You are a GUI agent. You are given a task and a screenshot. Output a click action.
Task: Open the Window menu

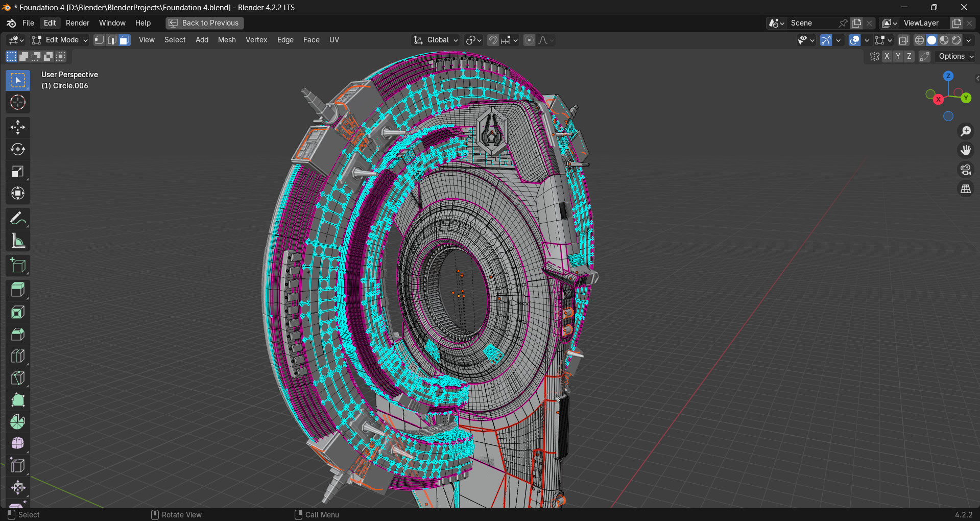point(112,23)
